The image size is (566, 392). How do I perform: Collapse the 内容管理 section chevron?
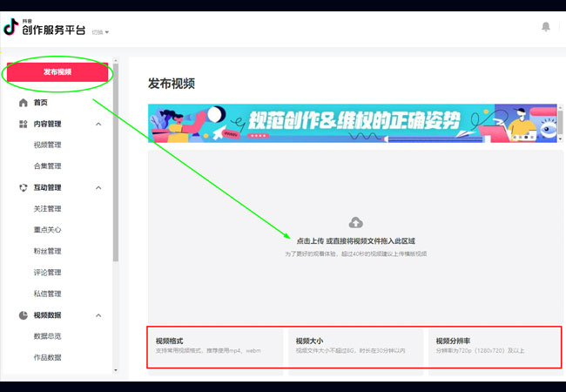tap(98, 125)
